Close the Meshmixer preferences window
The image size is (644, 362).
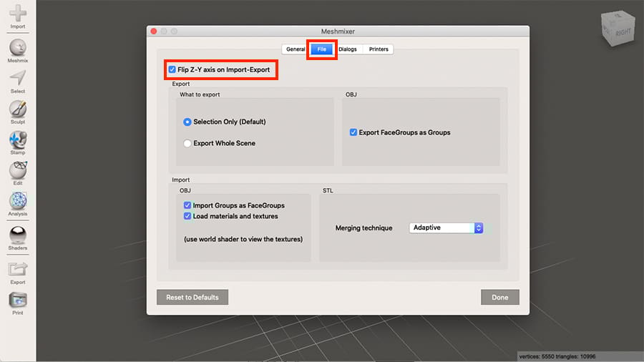(x=154, y=31)
